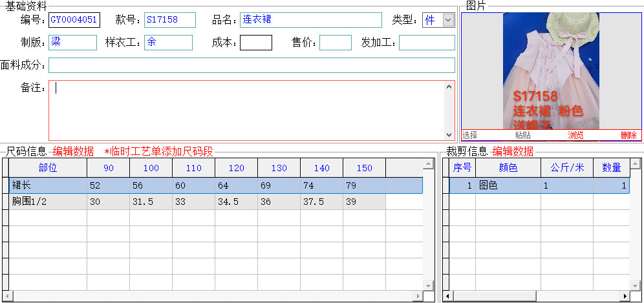This screenshot has height=303, width=644.
Task: Click the 成本 input field
Action: tap(256, 43)
